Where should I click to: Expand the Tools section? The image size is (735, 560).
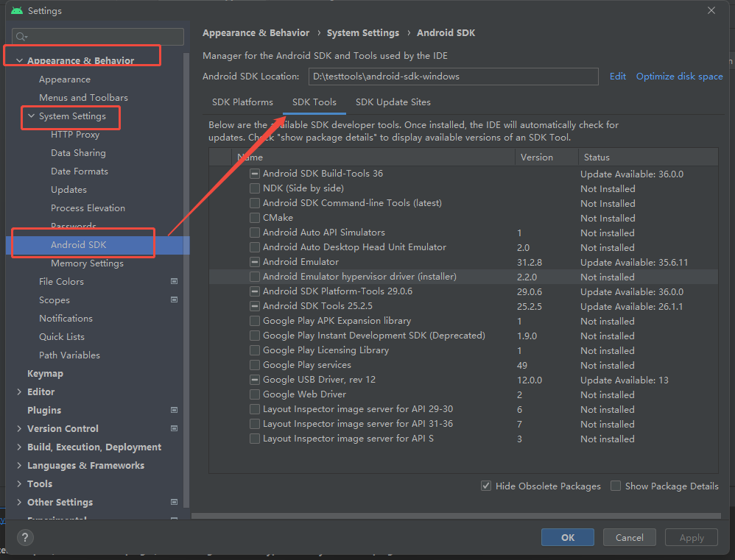[x=19, y=483]
